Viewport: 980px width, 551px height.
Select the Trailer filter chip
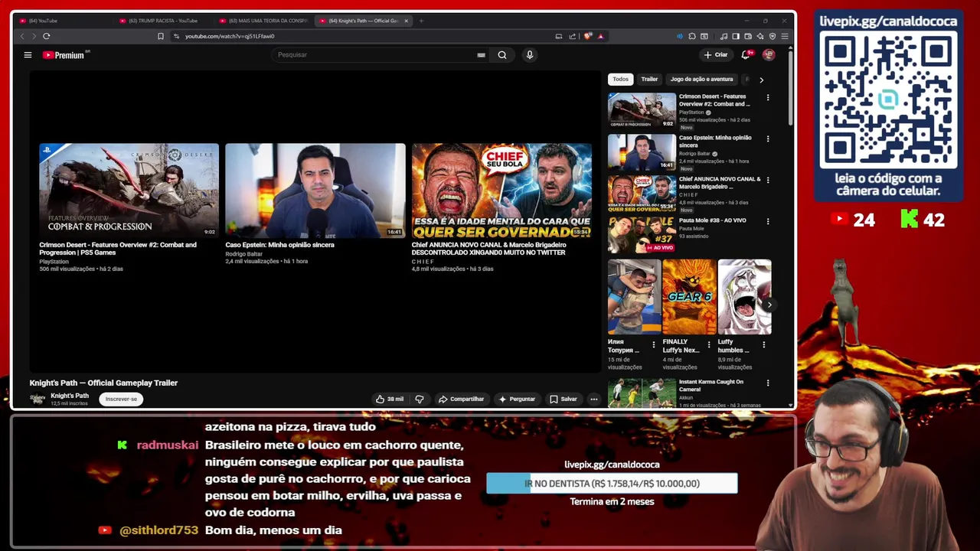649,79
